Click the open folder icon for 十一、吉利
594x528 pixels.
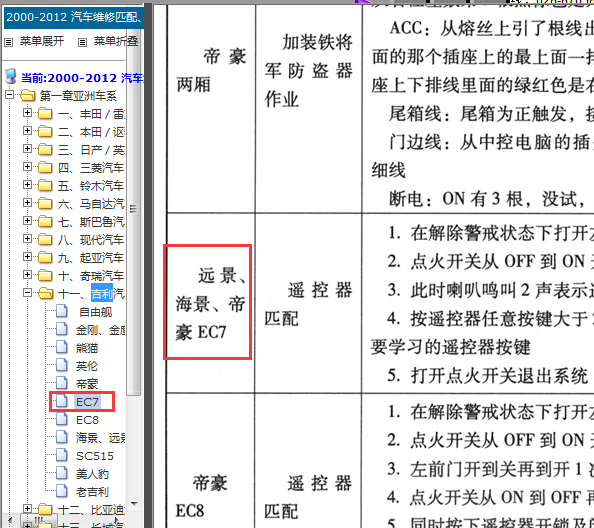click(x=45, y=293)
